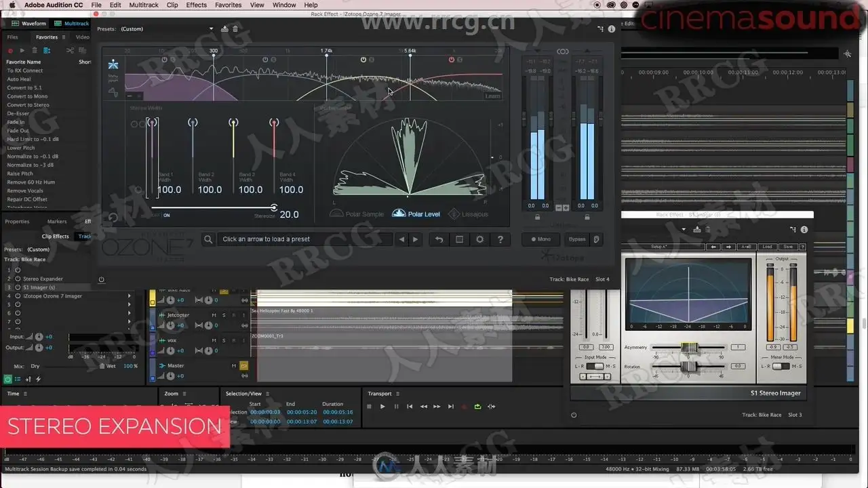Open the Ozone preset search magnifier
868x488 pixels.
pyautogui.click(x=209, y=239)
